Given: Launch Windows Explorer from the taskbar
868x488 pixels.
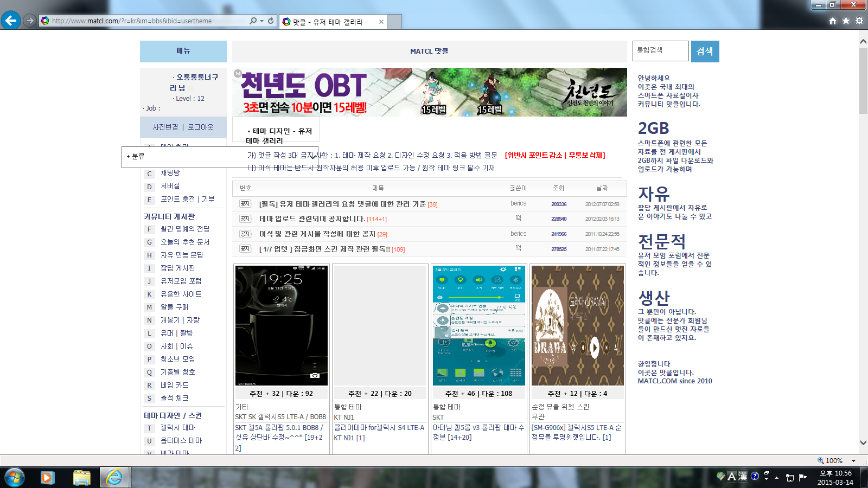Looking at the screenshot, I should [x=81, y=477].
